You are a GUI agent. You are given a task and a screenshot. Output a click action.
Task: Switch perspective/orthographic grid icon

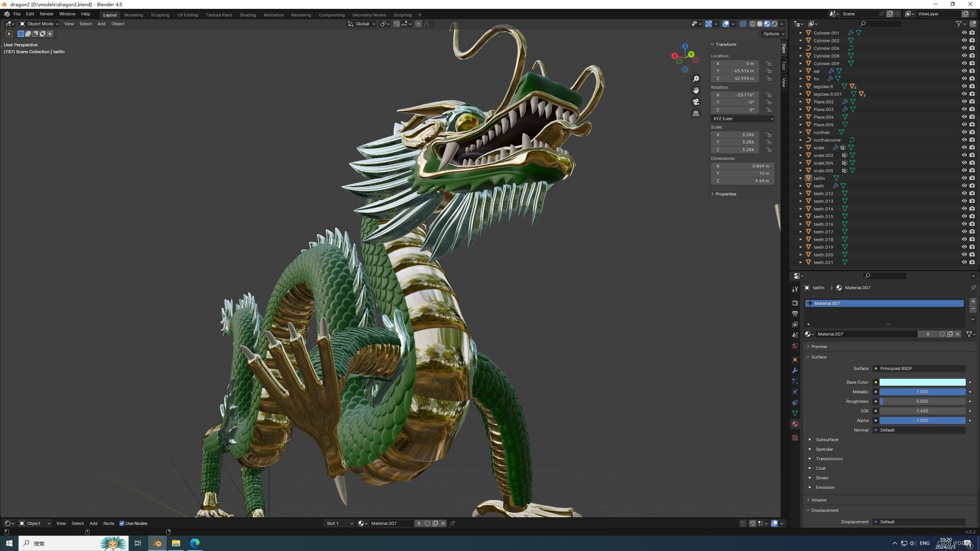(696, 114)
